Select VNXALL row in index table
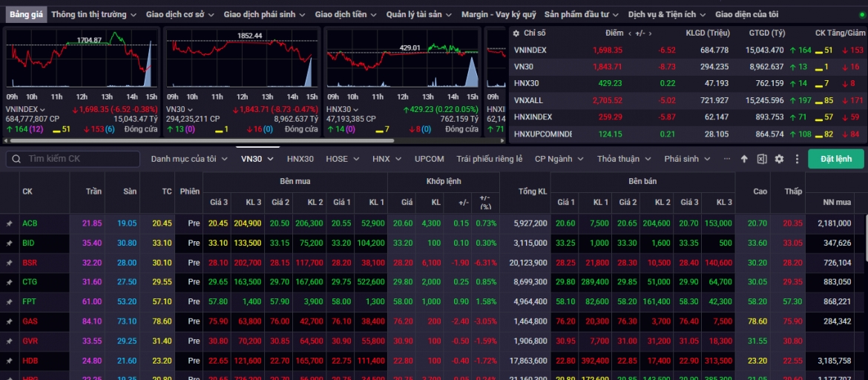 [x=688, y=100]
